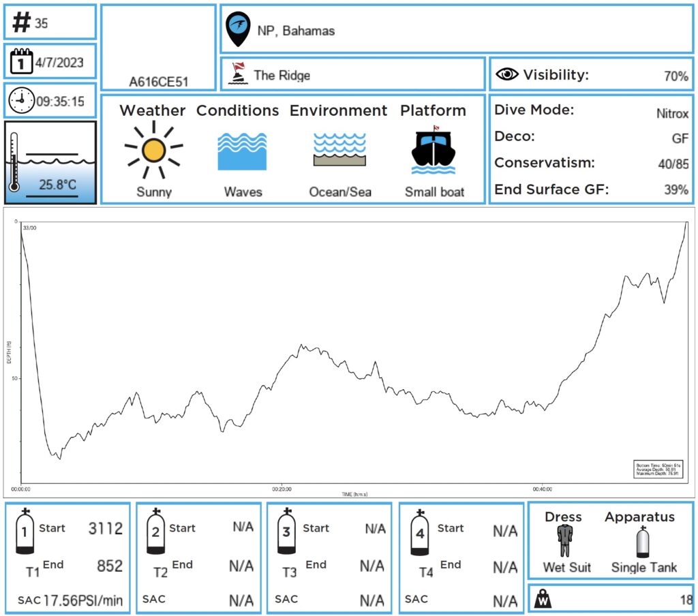This screenshot has width=698, height=616.
Task: Click the clock time icon
Action: click(x=21, y=102)
